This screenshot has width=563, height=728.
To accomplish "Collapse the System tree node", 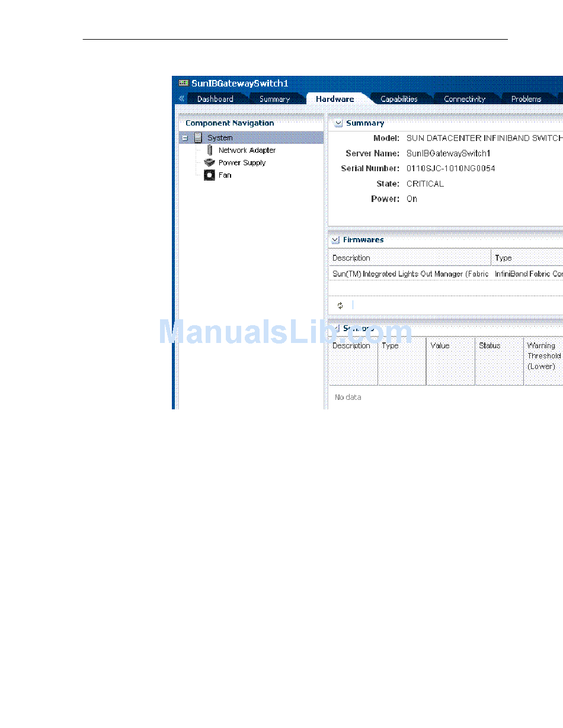I will [x=185, y=138].
